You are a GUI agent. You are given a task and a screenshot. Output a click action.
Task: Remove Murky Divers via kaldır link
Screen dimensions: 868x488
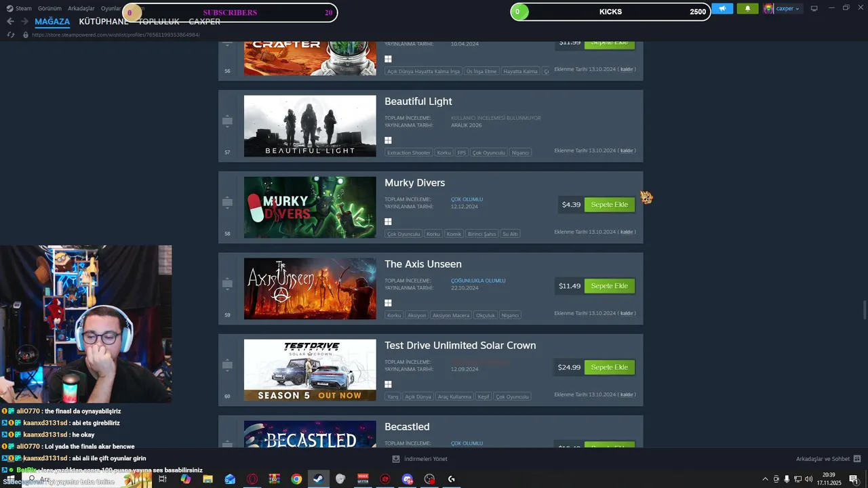tap(627, 232)
